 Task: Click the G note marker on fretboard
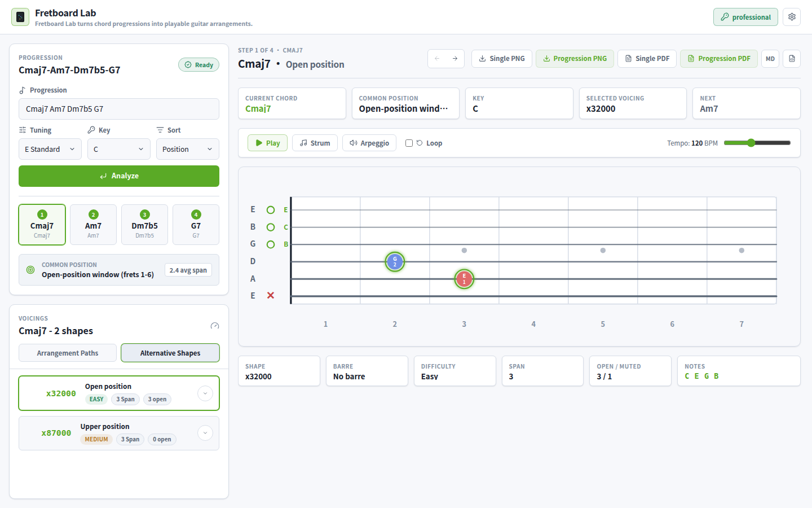pos(395,261)
